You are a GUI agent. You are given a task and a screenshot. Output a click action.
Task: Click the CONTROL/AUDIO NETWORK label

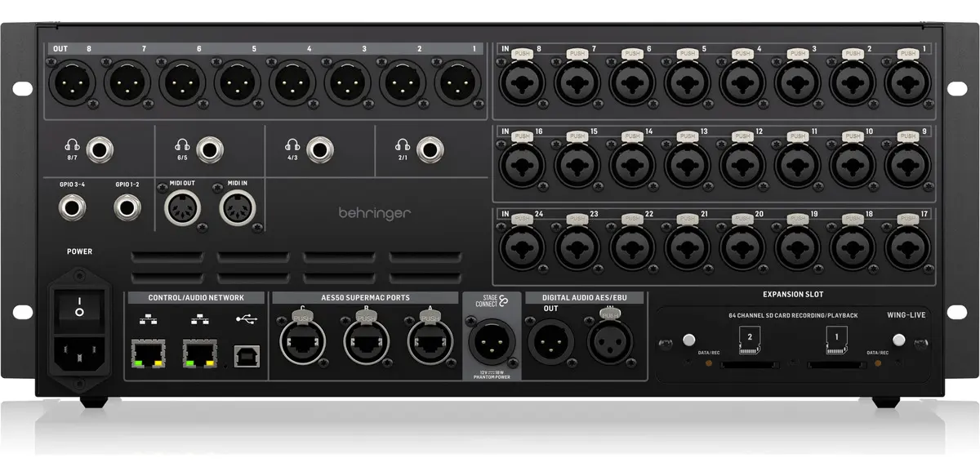[x=196, y=298]
